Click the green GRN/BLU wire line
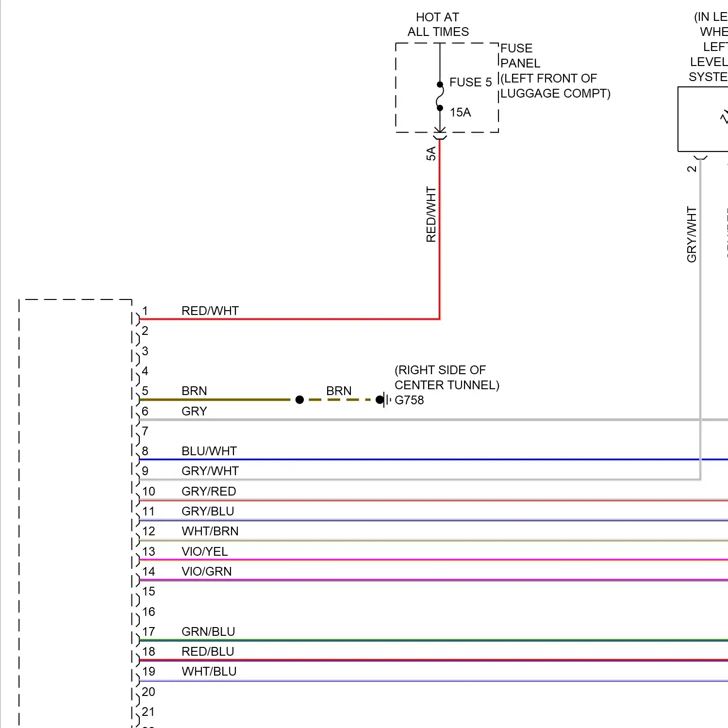 pos(433,640)
